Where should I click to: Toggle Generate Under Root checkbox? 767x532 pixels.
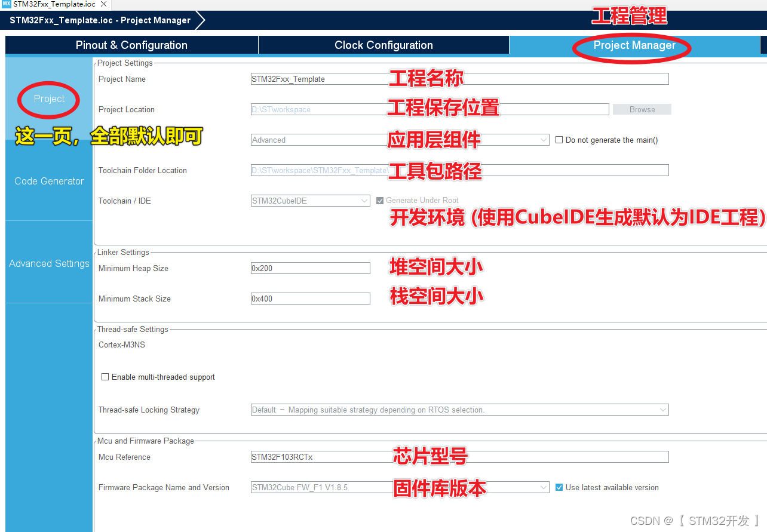point(380,201)
